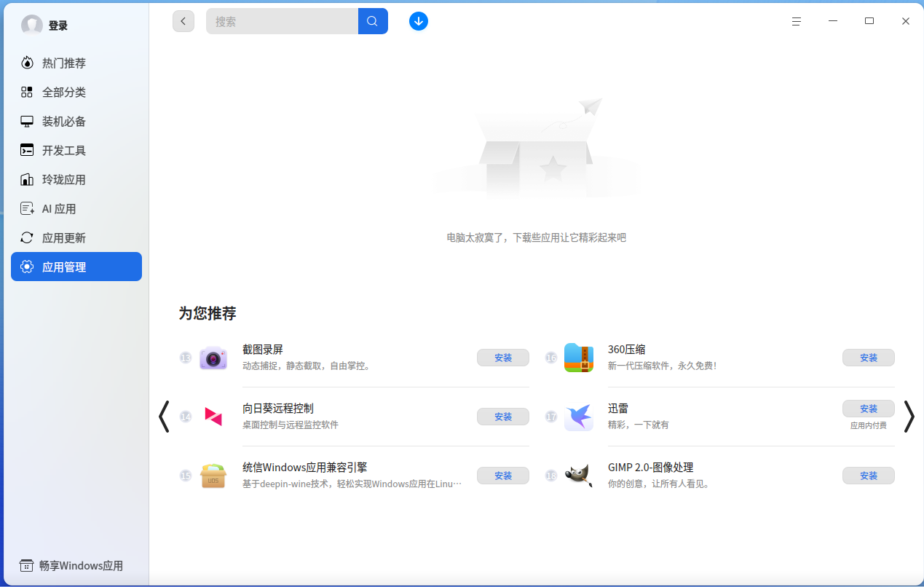This screenshot has height=587, width=924.
Task: Click the 360压缩 app icon
Action: point(579,358)
